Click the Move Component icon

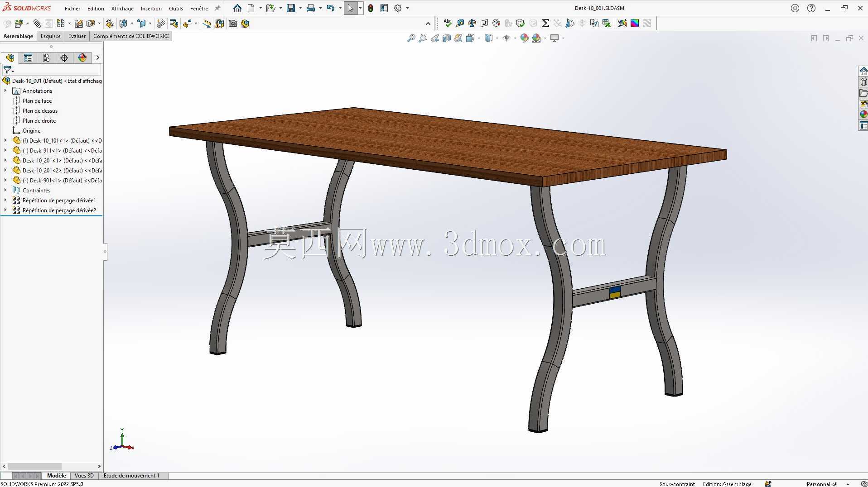91,24
